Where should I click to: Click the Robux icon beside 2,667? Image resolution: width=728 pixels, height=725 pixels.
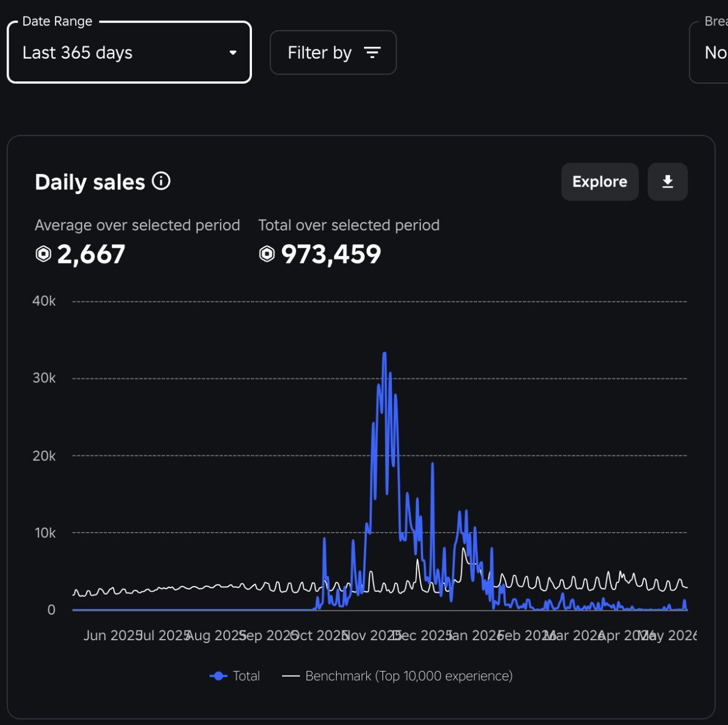point(43,254)
